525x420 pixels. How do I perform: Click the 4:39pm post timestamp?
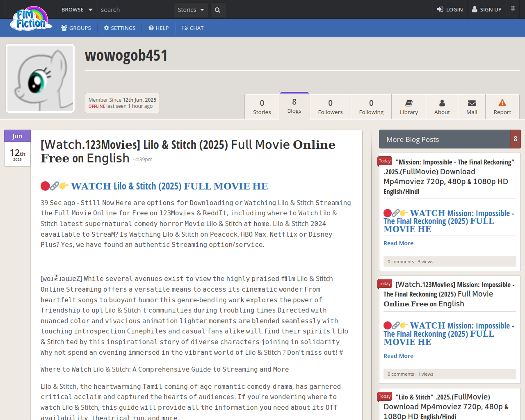tap(144, 160)
